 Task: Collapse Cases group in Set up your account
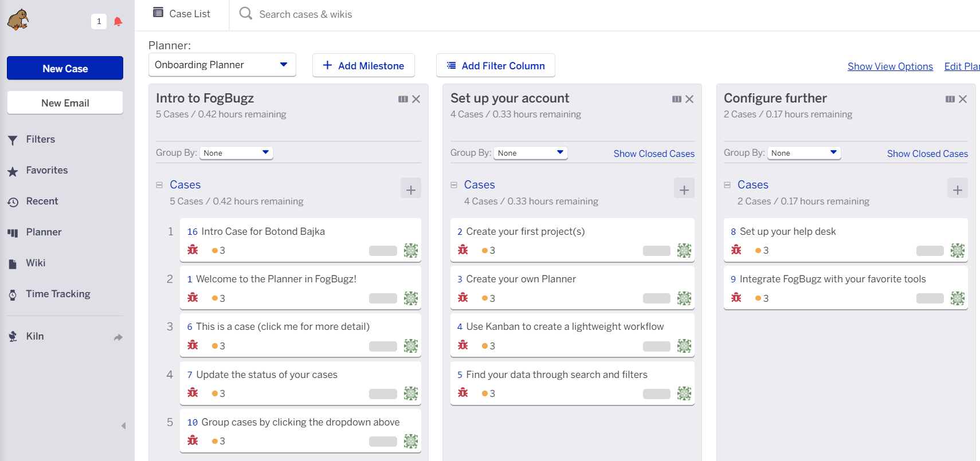tap(454, 185)
